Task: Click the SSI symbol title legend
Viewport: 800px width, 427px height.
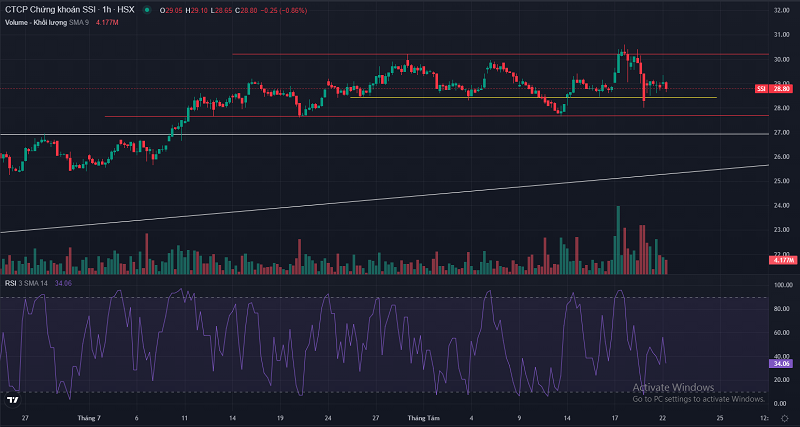Action: tap(70, 10)
